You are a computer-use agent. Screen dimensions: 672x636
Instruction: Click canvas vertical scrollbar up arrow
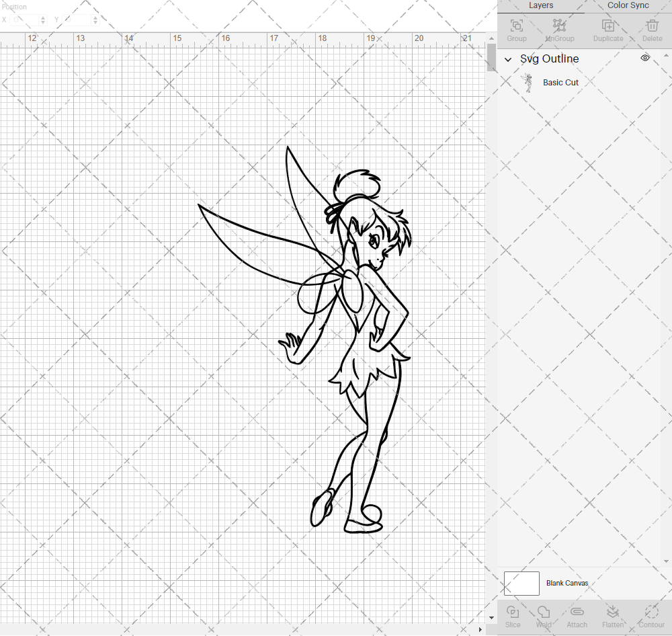click(x=492, y=38)
